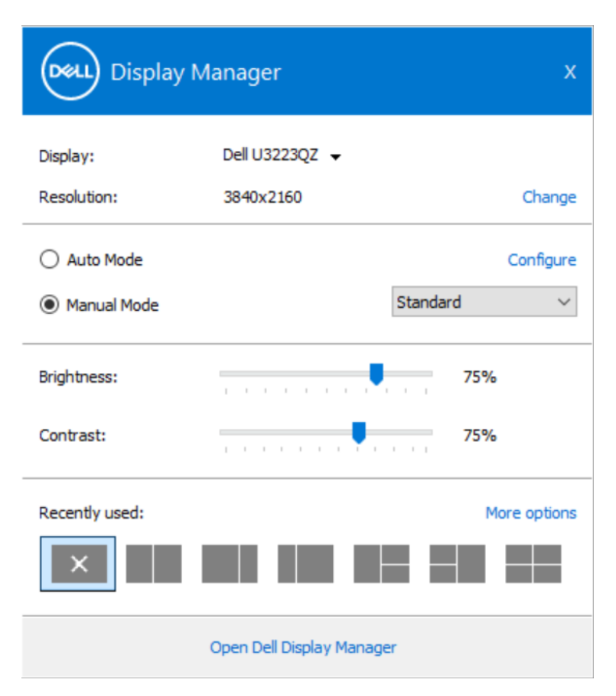Click the Dell logo in the header

coord(70,72)
